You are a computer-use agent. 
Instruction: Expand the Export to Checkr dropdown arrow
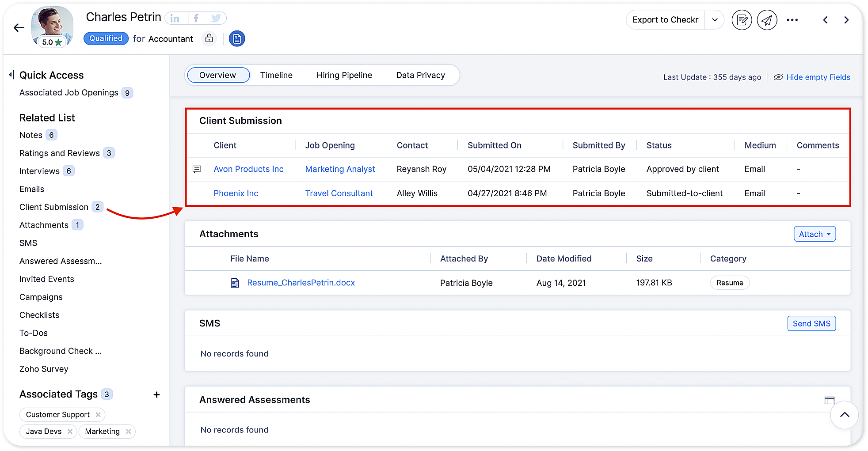pyautogui.click(x=715, y=20)
